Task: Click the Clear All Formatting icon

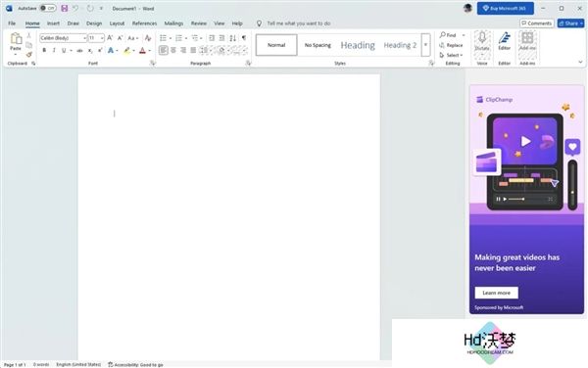Action: coord(148,38)
